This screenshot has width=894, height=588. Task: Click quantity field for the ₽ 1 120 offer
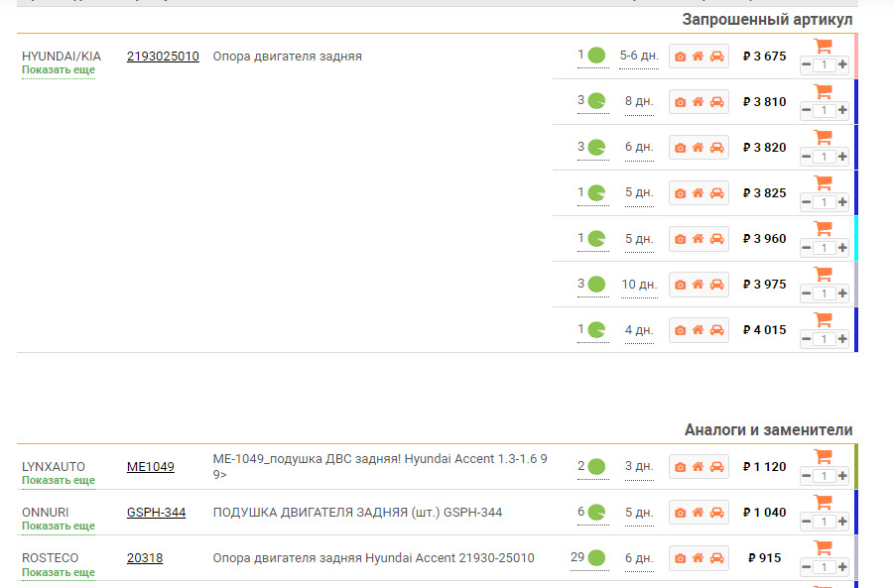[x=824, y=476]
